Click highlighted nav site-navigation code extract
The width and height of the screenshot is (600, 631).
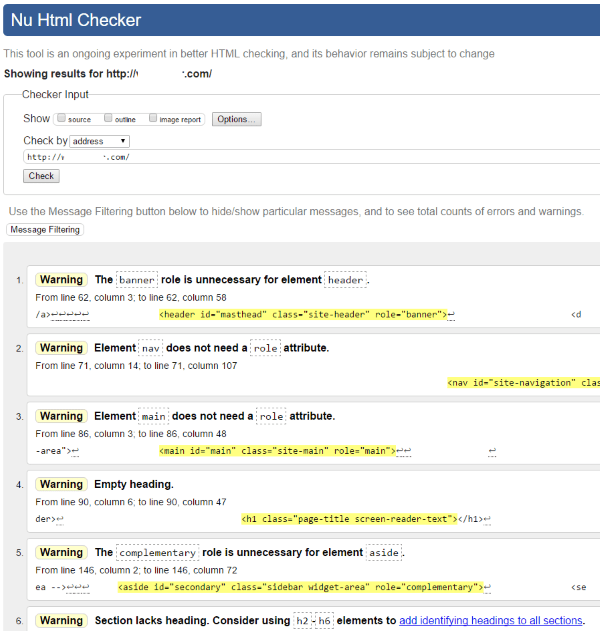(524, 383)
